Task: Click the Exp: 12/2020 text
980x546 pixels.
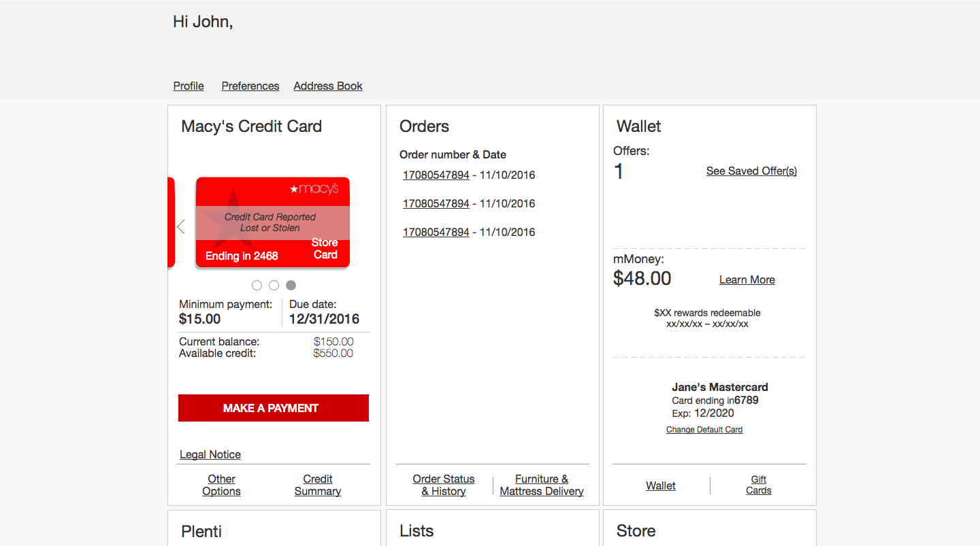Action: pos(703,413)
